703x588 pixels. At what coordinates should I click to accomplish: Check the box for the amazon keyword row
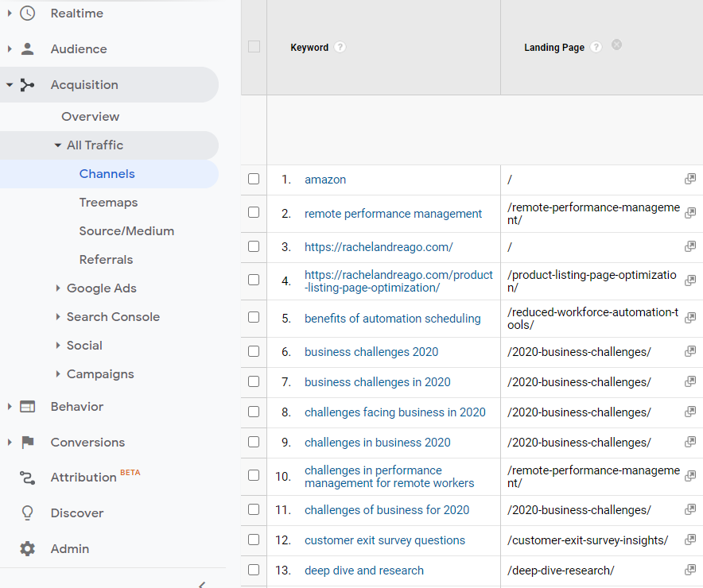click(x=254, y=179)
